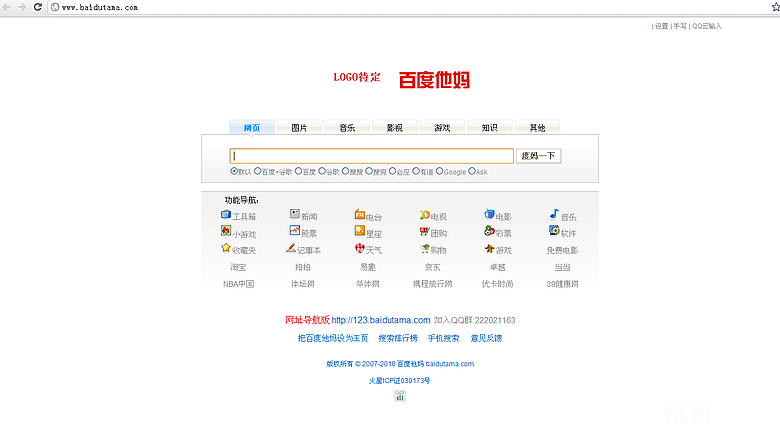
Task: Select the 搜狗 radio option
Action: [x=369, y=171]
